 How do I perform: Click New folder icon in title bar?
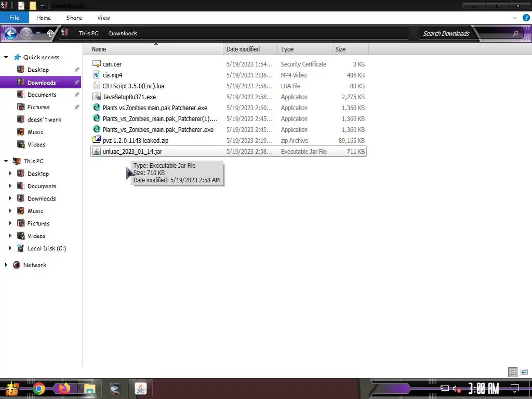(33, 5)
